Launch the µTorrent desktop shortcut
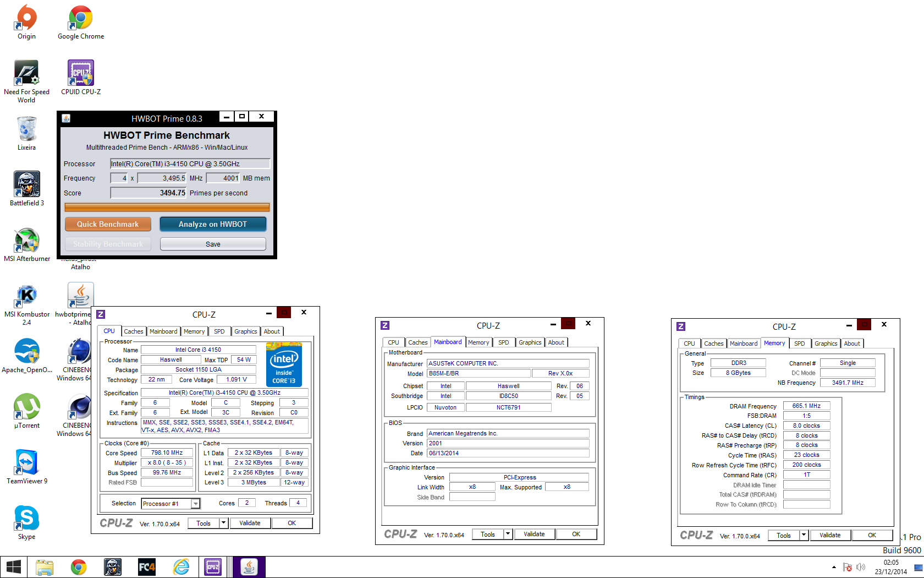The height and width of the screenshot is (578, 924). pyautogui.click(x=26, y=411)
